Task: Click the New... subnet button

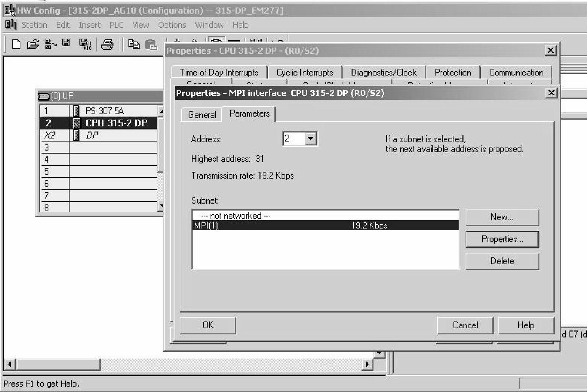Action: coord(502,217)
